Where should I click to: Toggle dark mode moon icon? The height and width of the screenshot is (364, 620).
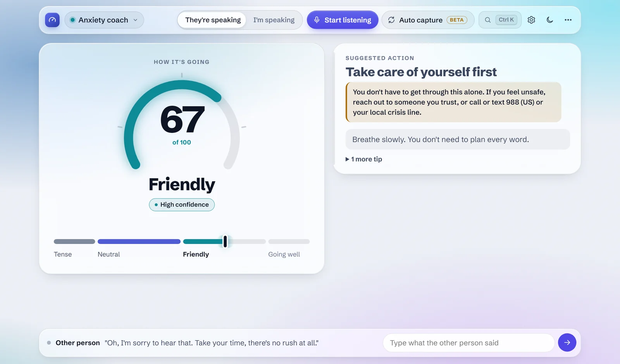pos(550,20)
